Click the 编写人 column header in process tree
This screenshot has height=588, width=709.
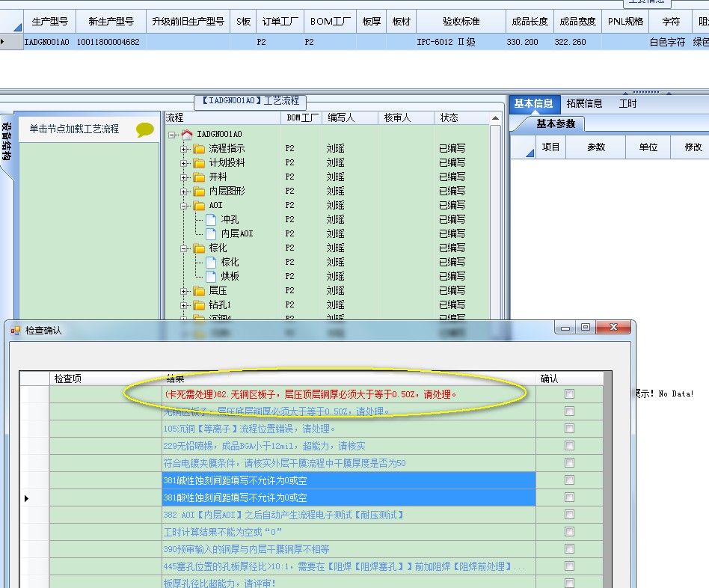(x=349, y=117)
